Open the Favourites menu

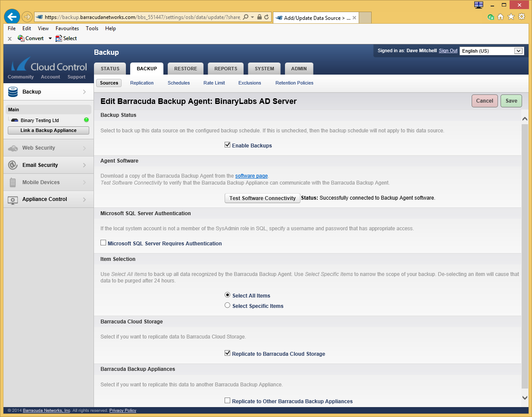point(67,28)
